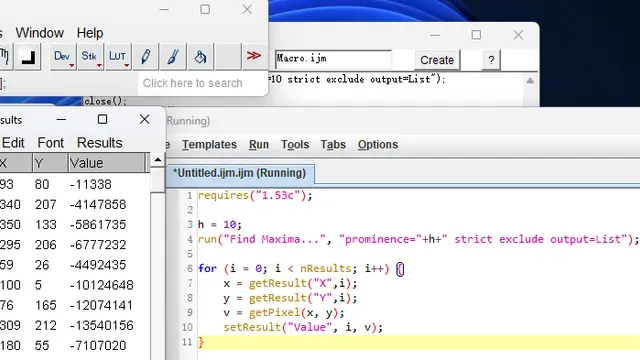The width and height of the screenshot is (640, 360).
Task: Open the Templates menu in script editor
Action: (209, 144)
